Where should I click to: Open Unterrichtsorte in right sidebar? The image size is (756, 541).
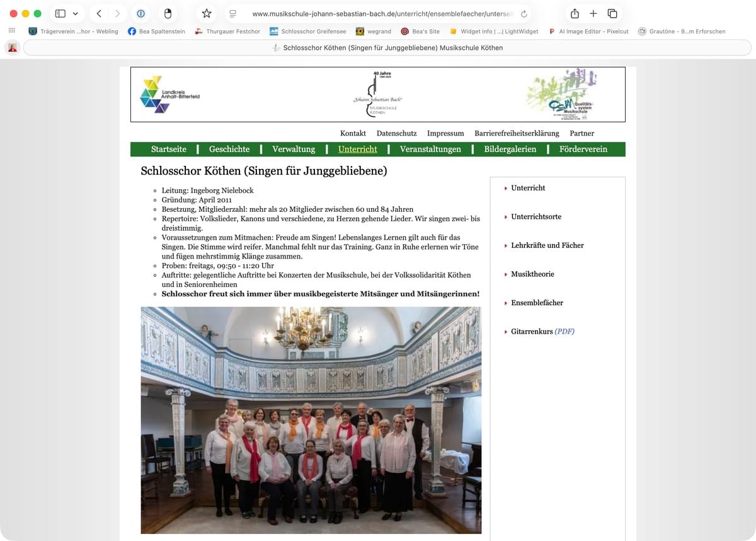pyautogui.click(x=536, y=216)
